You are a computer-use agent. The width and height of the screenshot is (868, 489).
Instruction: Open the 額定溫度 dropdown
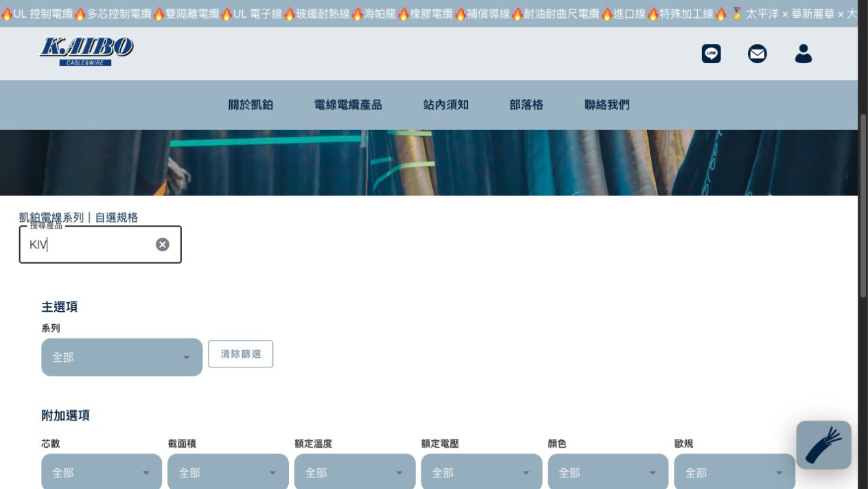tap(355, 472)
